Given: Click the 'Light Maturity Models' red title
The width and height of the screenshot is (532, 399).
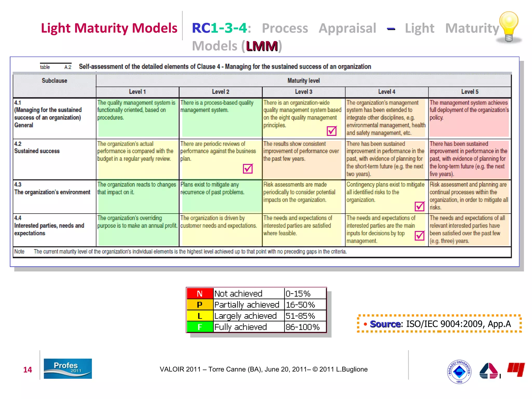Looking at the screenshot, I should (109, 28).
